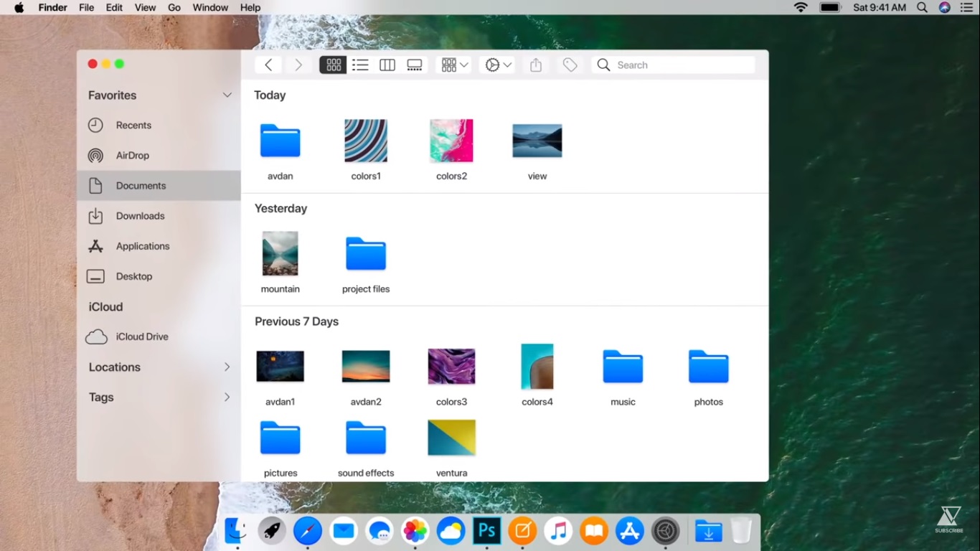Open the Go menu

[x=174, y=8]
